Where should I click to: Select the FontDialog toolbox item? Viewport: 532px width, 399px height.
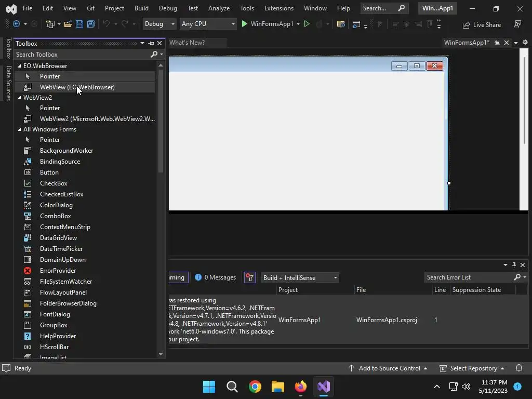(x=85, y=314)
